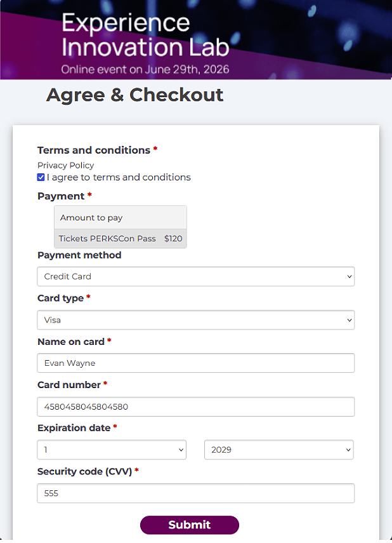Click the Security code (CVV) label
This screenshot has width=392, height=543.
pos(84,471)
